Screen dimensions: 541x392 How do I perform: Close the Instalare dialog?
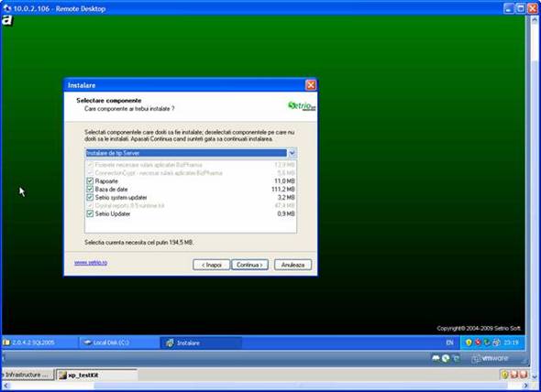(311, 85)
